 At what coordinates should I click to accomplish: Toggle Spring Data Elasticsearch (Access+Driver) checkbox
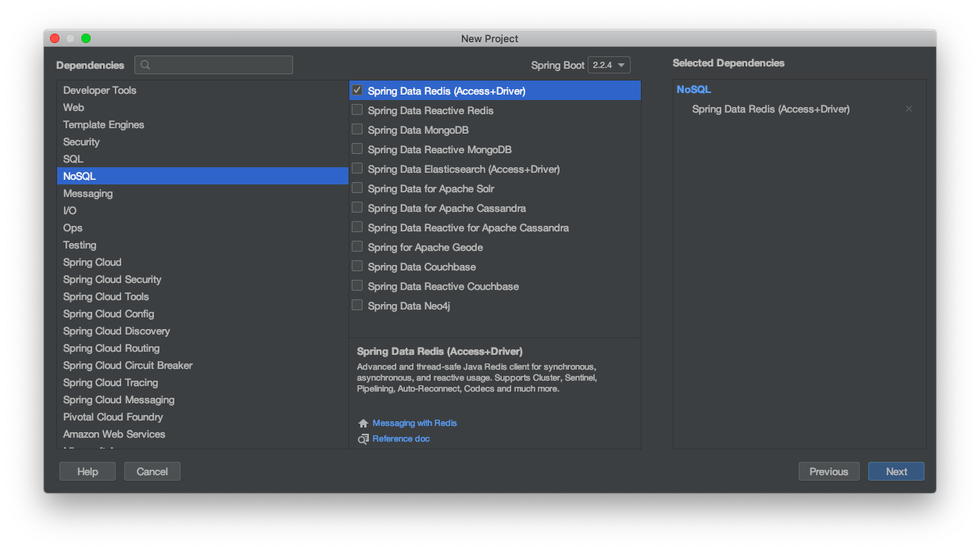click(x=357, y=169)
